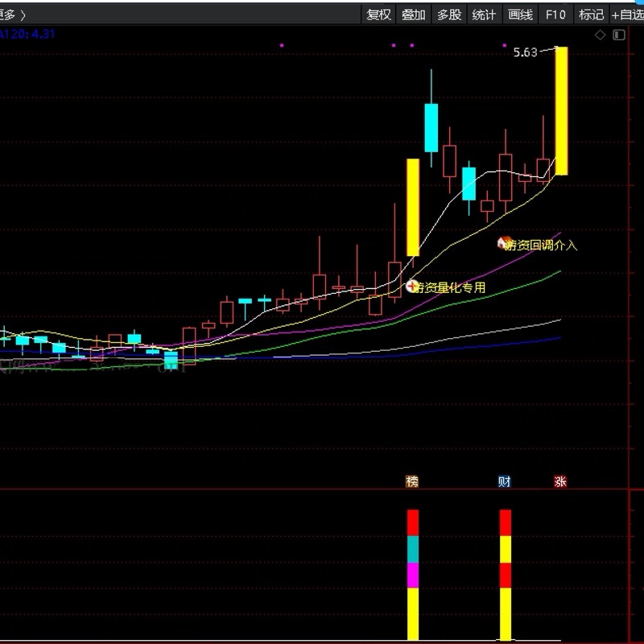Select the tall yellow candlestick at 5.63
Viewport: 644px width, 644px height.
tap(561, 111)
